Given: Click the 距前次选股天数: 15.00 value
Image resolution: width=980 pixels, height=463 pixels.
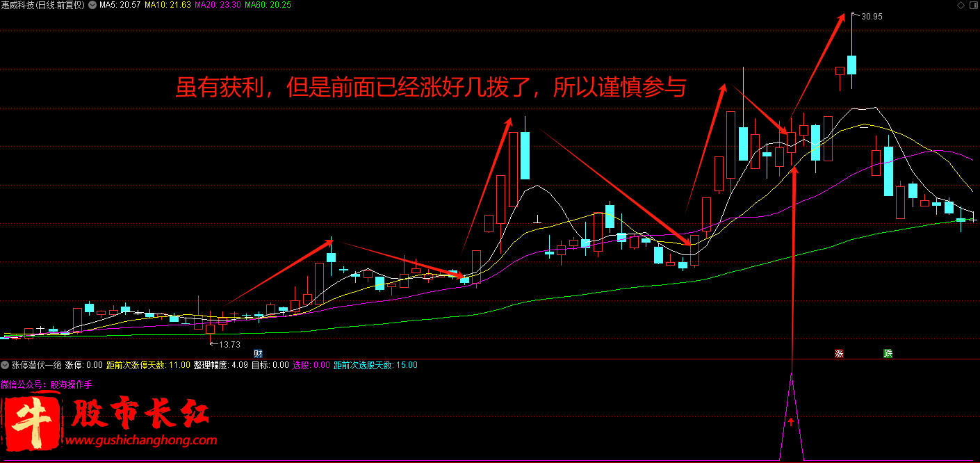Looking at the screenshot, I should pyautogui.click(x=375, y=365).
